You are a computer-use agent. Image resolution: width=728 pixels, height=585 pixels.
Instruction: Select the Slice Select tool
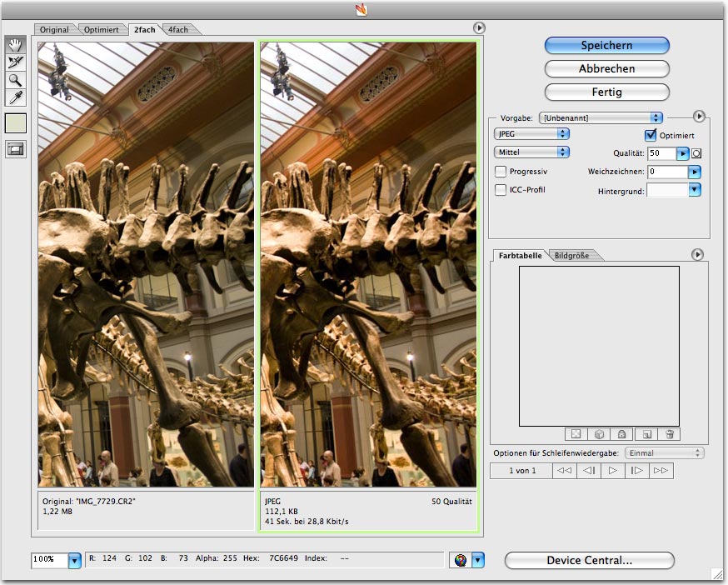point(16,62)
